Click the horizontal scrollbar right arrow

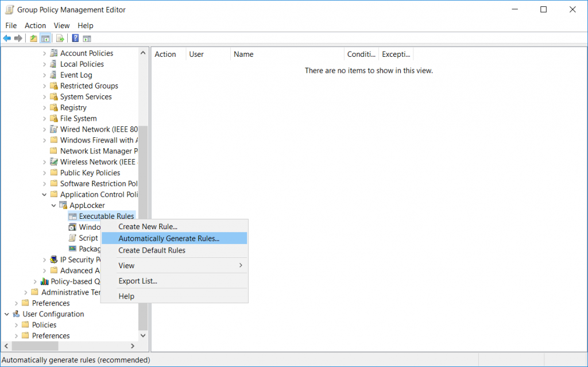coord(133,346)
